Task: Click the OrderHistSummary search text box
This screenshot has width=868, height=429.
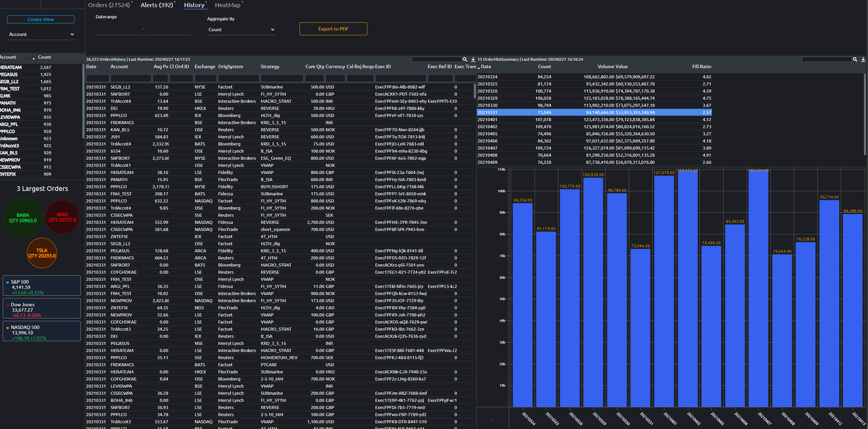Action: (827, 59)
